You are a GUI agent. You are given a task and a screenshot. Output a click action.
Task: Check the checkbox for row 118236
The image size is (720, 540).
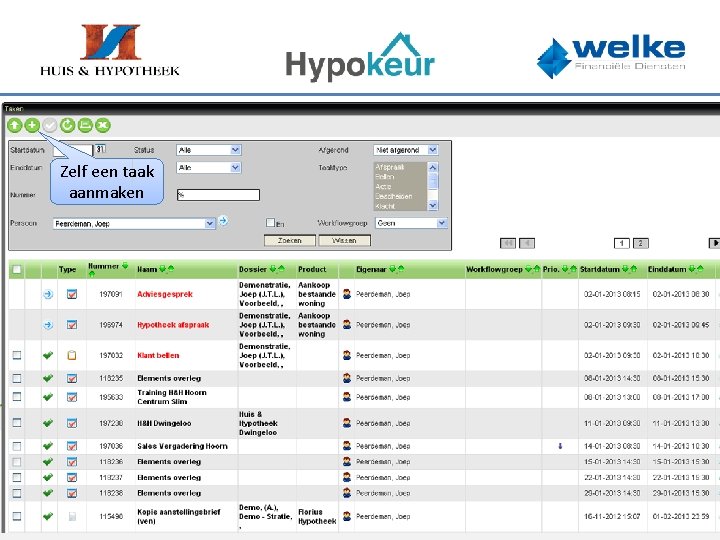point(17,461)
